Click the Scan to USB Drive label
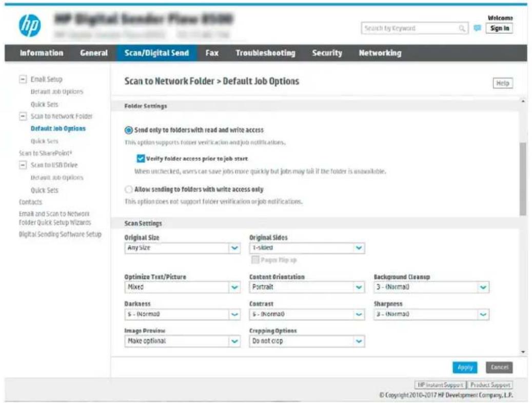Viewport: 532px width, 403px height. tap(54, 165)
